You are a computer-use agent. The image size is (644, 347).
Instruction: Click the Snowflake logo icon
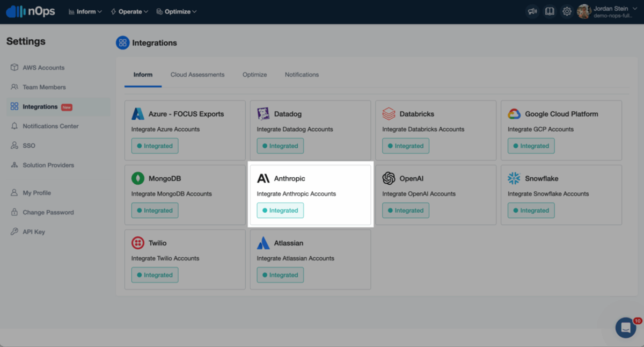pos(514,178)
